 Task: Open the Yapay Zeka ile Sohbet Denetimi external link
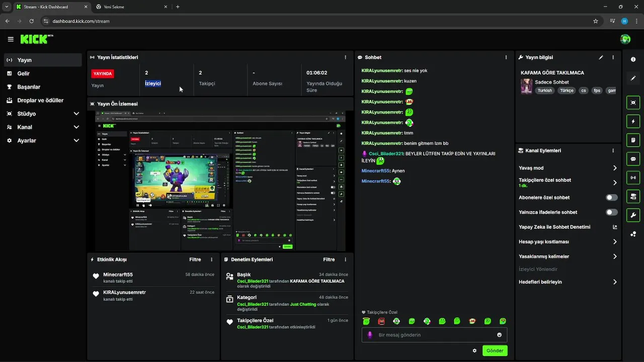(x=615, y=227)
